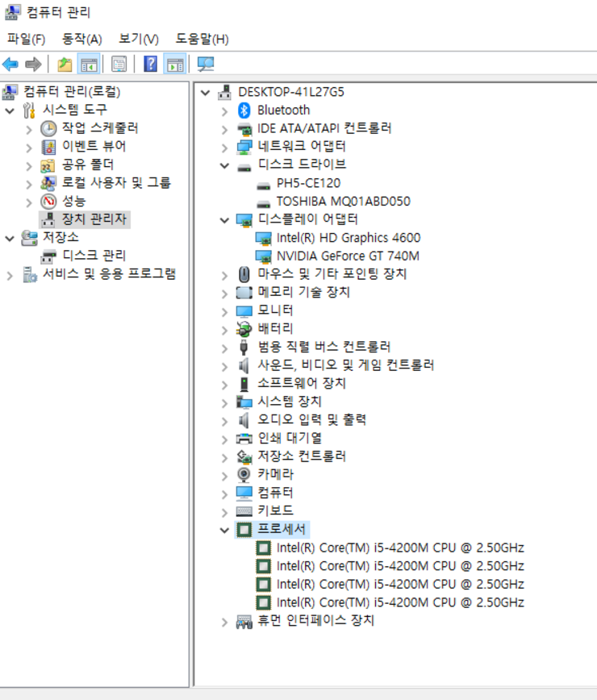Screen dimensions: 597x700
Task: Click the 카메라 webcam icon
Action: [x=244, y=474]
